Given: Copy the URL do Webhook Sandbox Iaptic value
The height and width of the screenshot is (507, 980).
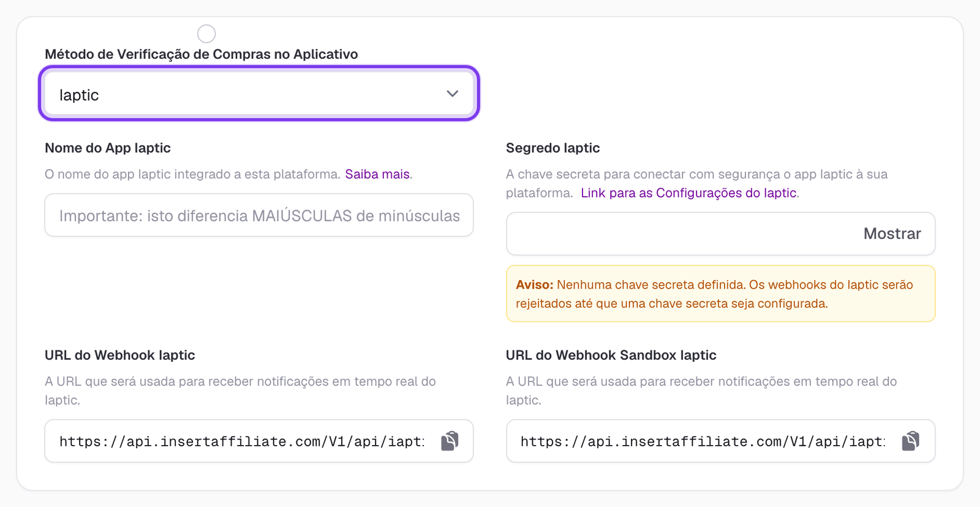Looking at the screenshot, I should pos(911,441).
